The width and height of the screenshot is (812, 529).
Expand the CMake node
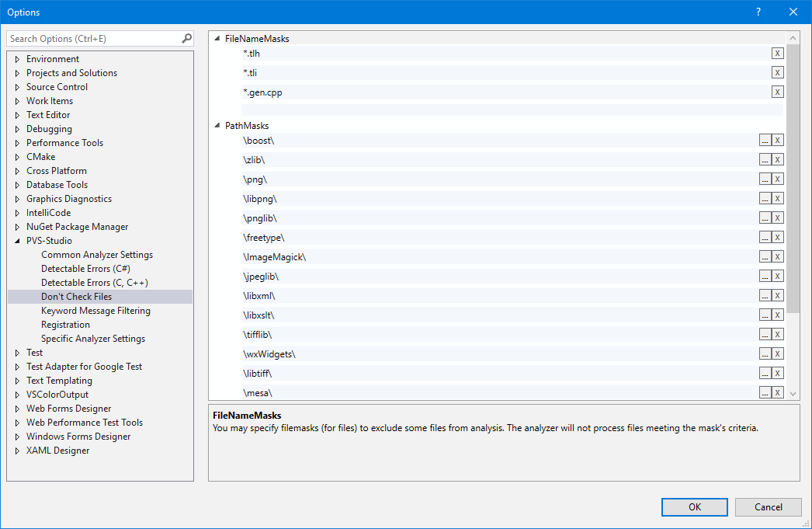click(18, 157)
